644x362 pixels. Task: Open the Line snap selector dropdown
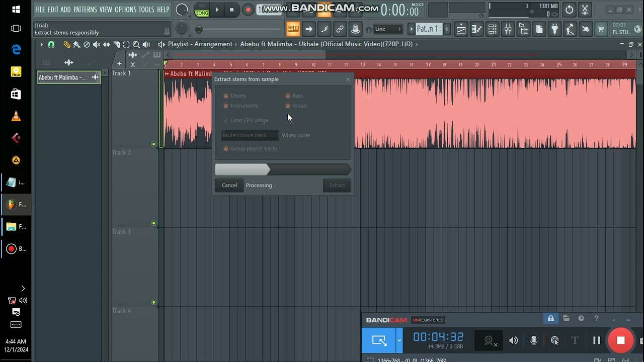point(388,29)
